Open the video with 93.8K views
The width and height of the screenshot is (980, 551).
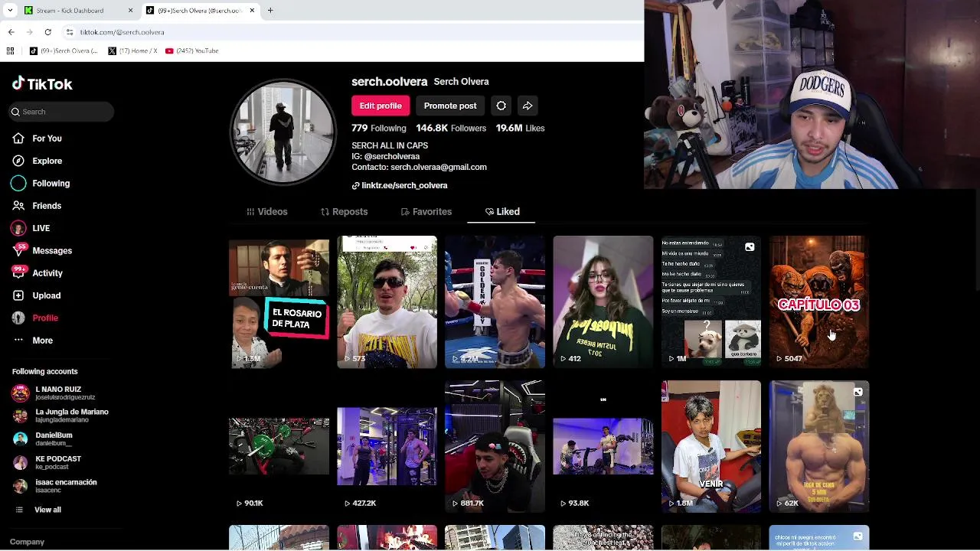[x=603, y=446]
